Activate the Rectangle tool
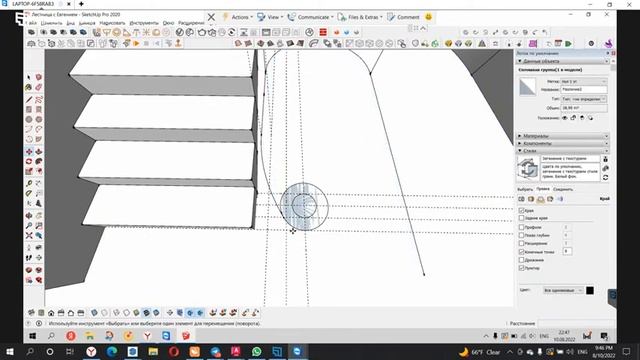 (29, 109)
